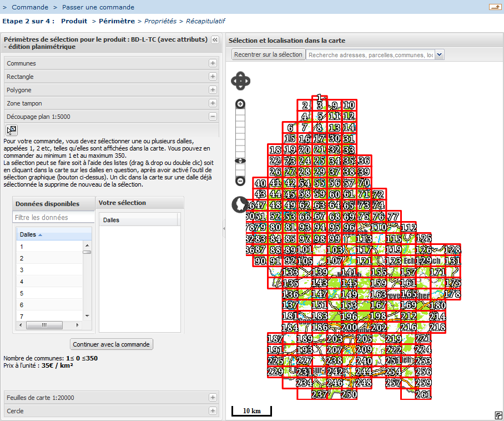
Task: Click the top-right window restore icon
Action: point(494,7)
